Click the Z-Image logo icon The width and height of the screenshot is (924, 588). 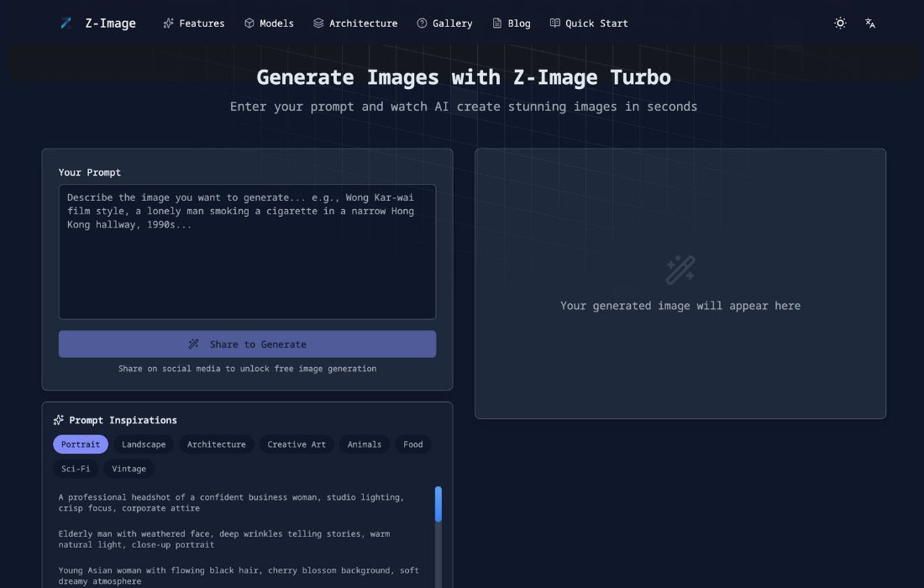[x=66, y=24]
